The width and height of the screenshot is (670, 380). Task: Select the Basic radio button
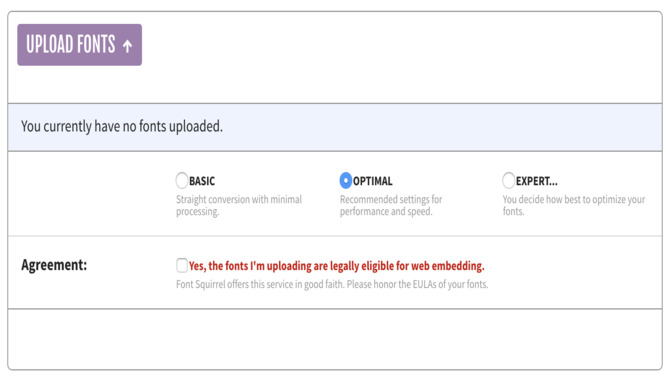pos(182,180)
